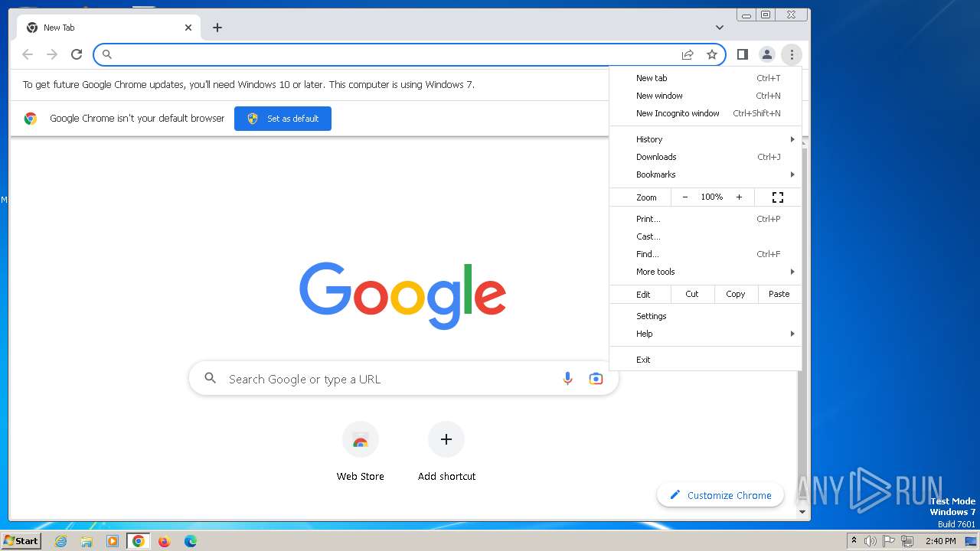The image size is (980, 551).
Task: Open File Explorer from taskbar
Action: pyautogui.click(x=87, y=541)
